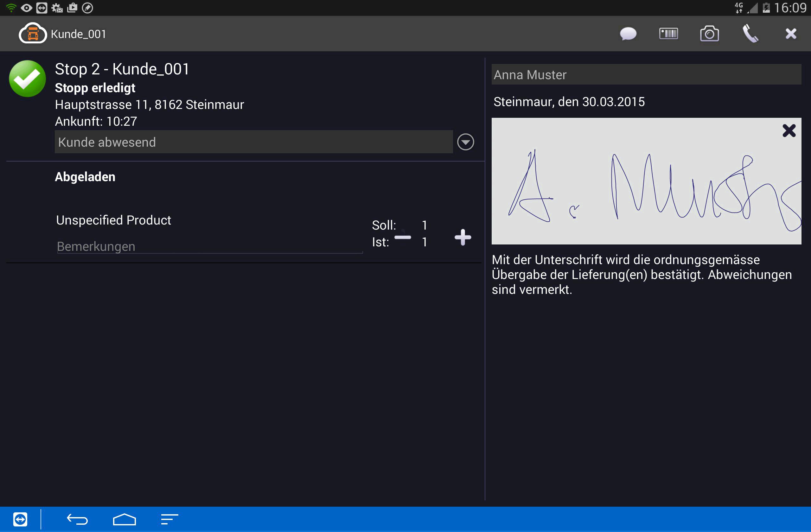Close the Kunde_001 stop view
The width and height of the screenshot is (811, 532).
[790, 34]
